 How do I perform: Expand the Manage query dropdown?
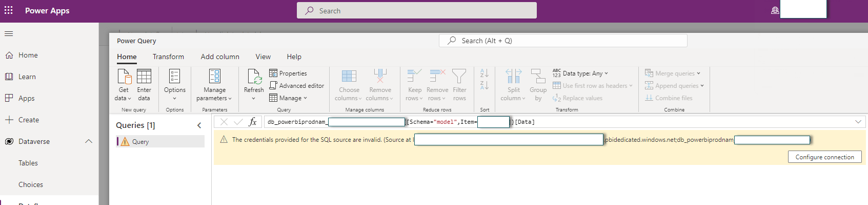[288, 98]
